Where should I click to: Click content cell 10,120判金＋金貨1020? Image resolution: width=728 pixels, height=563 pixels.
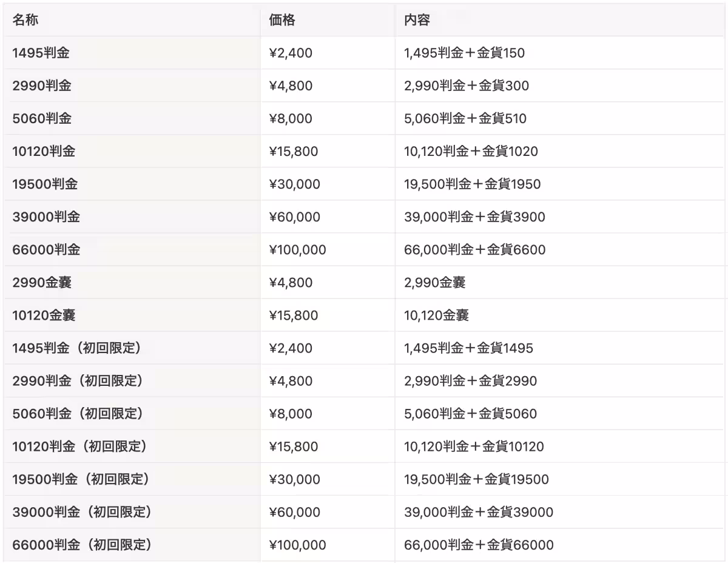click(x=471, y=151)
